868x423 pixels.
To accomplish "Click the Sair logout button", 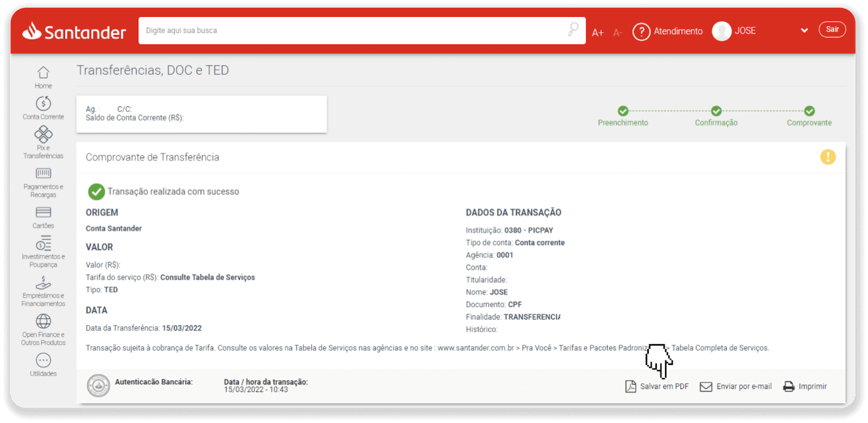I will coord(832,30).
